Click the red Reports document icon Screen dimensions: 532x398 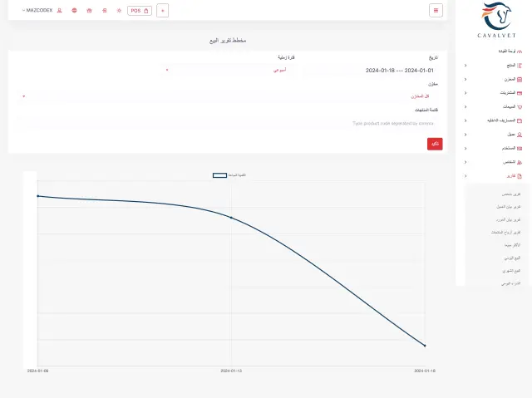[x=520, y=176]
